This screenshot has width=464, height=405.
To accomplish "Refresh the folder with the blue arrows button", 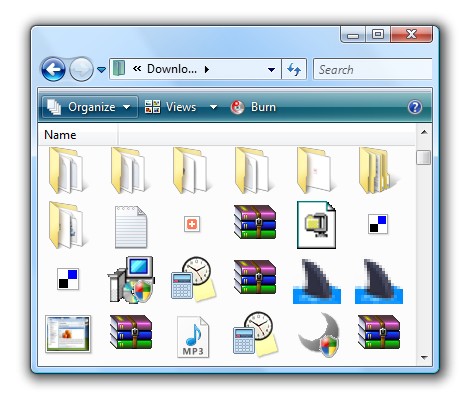I will [294, 70].
